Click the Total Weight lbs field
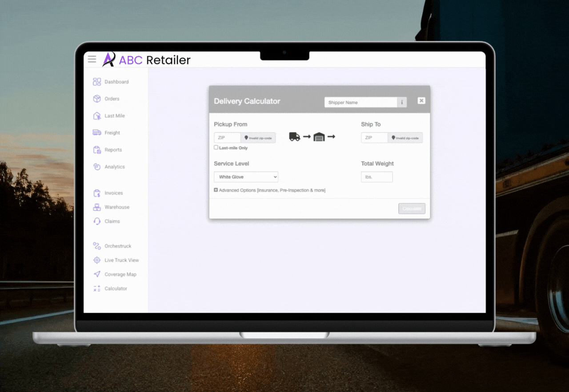The image size is (569, 392). 377,177
